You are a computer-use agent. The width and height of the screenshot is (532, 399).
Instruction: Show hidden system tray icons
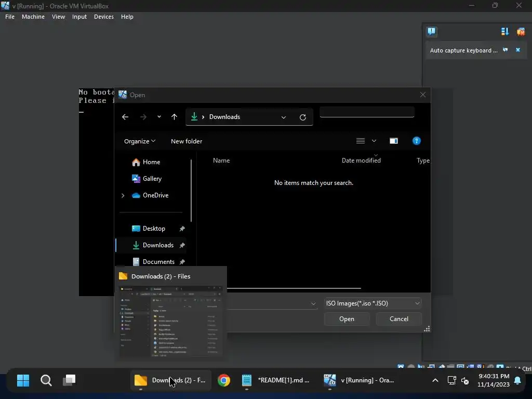pos(435,380)
